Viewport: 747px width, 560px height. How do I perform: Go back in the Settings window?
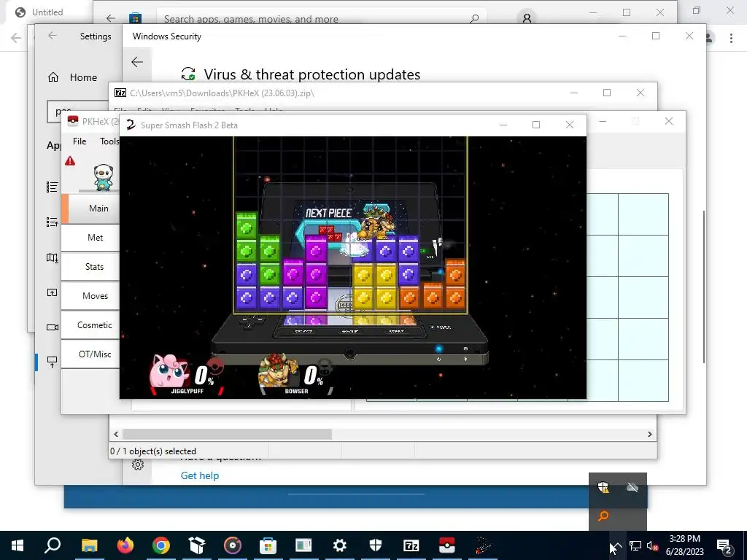point(53,36)
